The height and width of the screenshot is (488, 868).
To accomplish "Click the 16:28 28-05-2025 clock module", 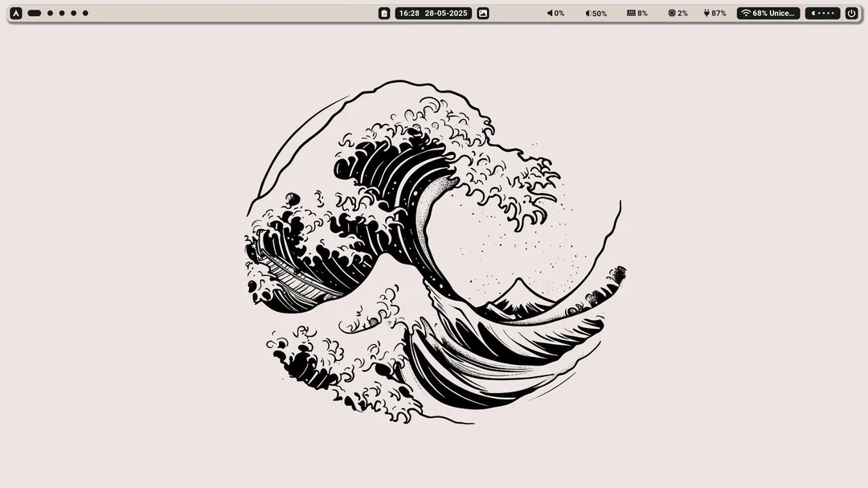I will (433, 14).
